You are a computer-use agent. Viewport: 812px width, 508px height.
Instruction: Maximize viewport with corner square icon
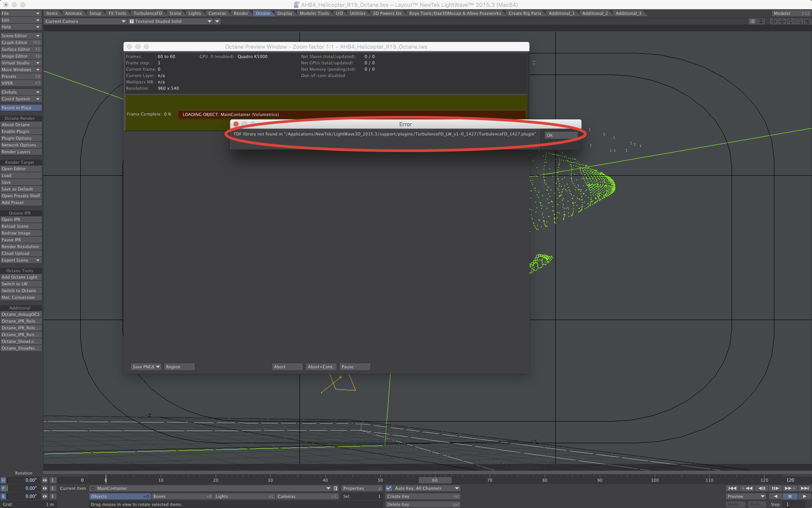(x=807, y=21)
